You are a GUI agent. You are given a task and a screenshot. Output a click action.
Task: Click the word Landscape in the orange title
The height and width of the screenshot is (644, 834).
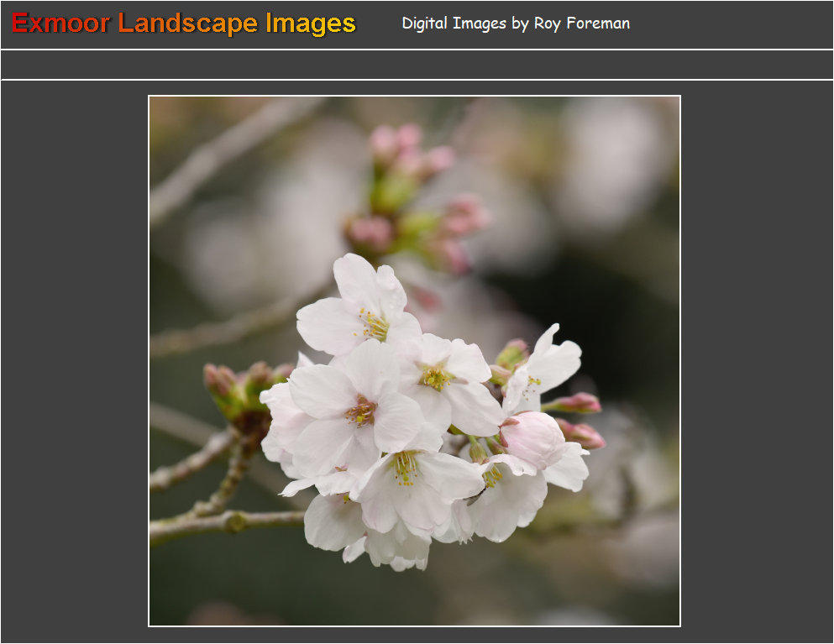188,24
